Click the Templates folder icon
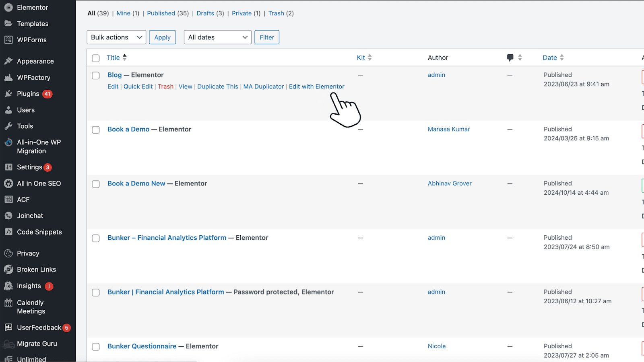The image size is (644, 362). (8, 23)
